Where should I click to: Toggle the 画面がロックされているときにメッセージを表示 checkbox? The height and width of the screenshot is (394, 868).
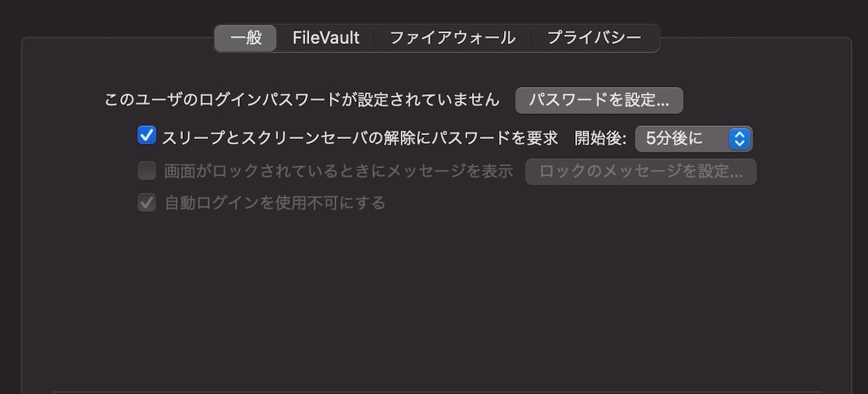click(x=147, y=171)
